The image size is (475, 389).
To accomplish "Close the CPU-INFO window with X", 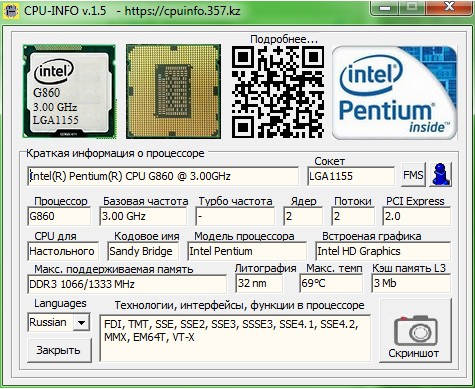I will [x=449, y=7].
